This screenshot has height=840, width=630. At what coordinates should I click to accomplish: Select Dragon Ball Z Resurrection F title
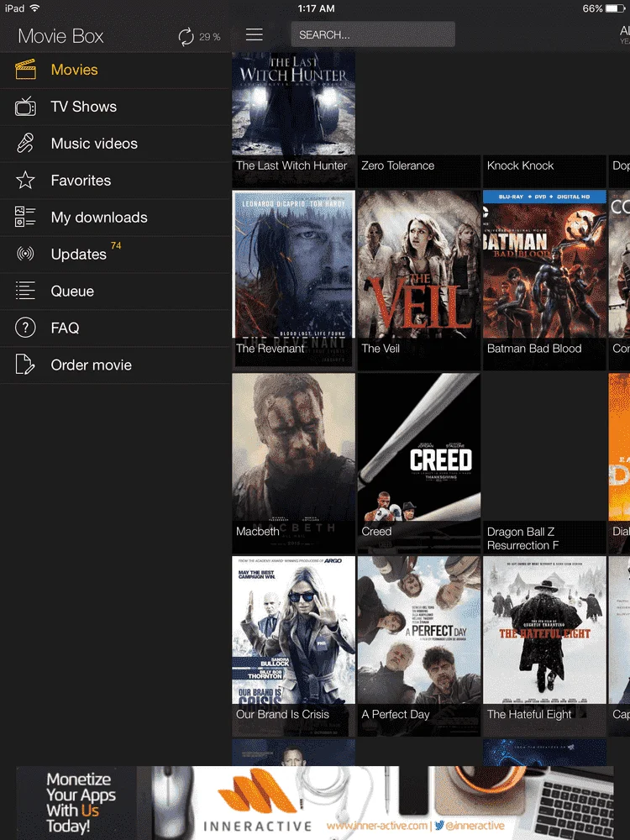coord(522,538)
